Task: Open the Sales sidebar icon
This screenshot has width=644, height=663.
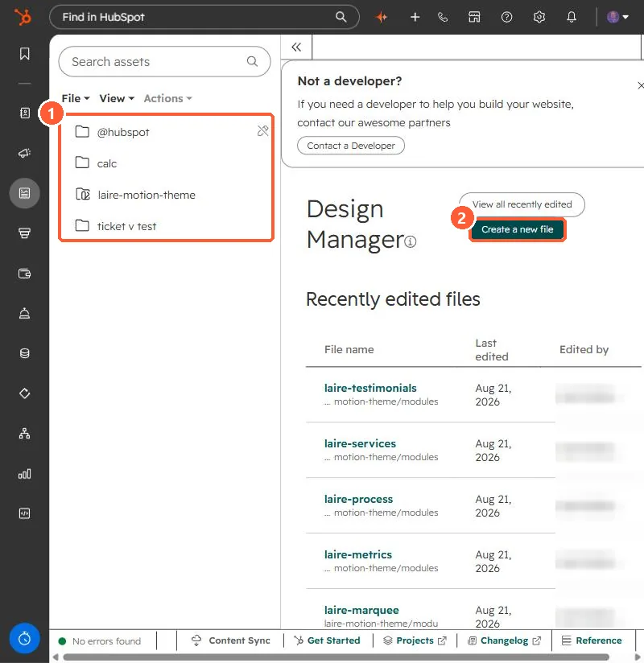Action: pyautogui.click(x=24, y=233)
